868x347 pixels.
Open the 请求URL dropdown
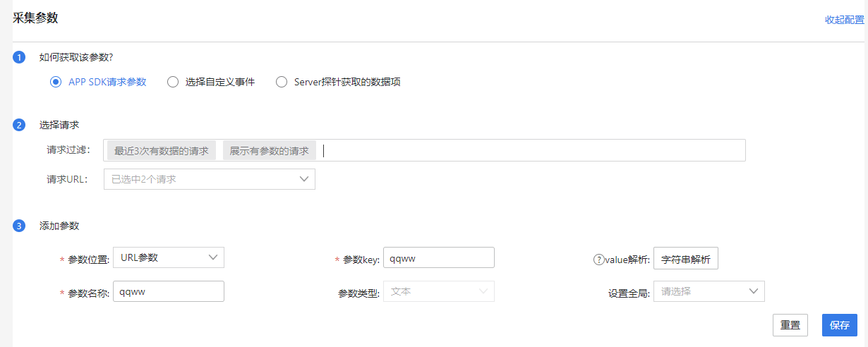coord(209,179)
